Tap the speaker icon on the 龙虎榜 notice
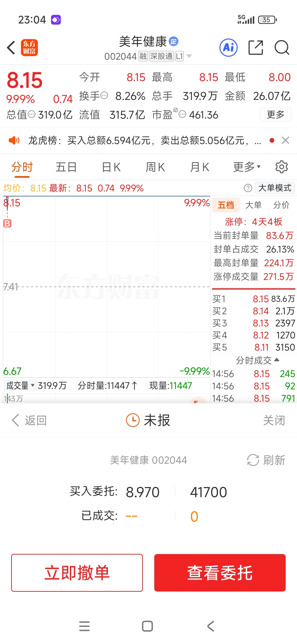Viewport: 297px width, 644px height. [14, 140]
